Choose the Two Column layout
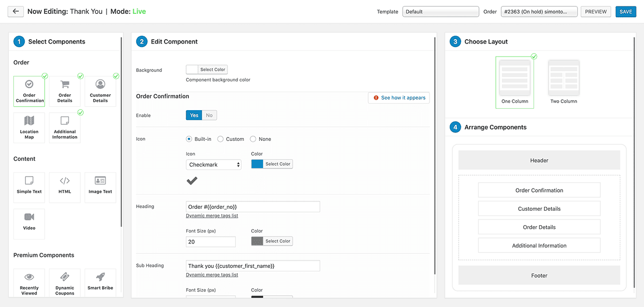The width and height of the screenshot is (644, 307). tap(564, 82)
